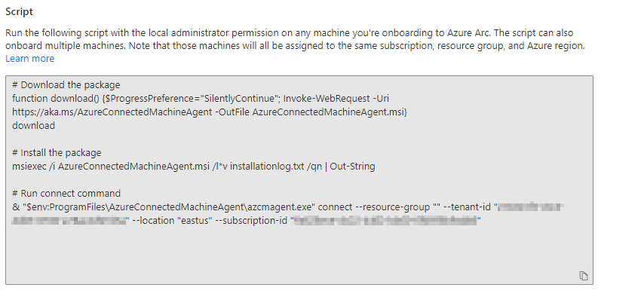Click the 'Script' section heading

[19, 12]
